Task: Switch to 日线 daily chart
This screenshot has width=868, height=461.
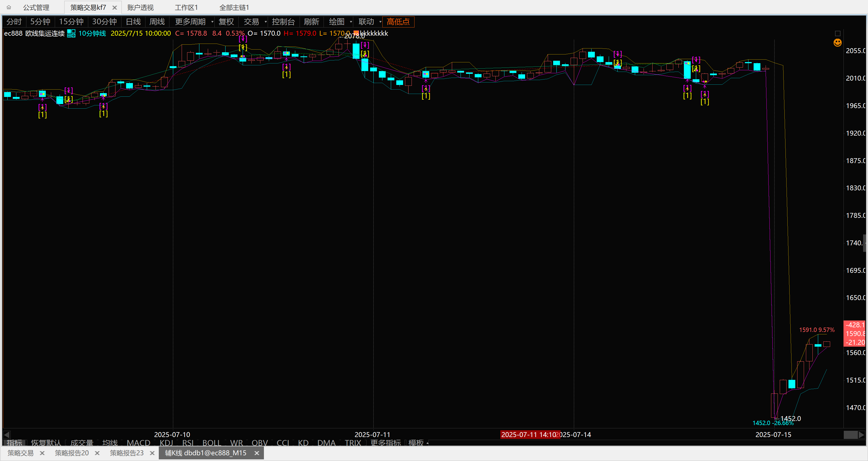Action: 133,22
